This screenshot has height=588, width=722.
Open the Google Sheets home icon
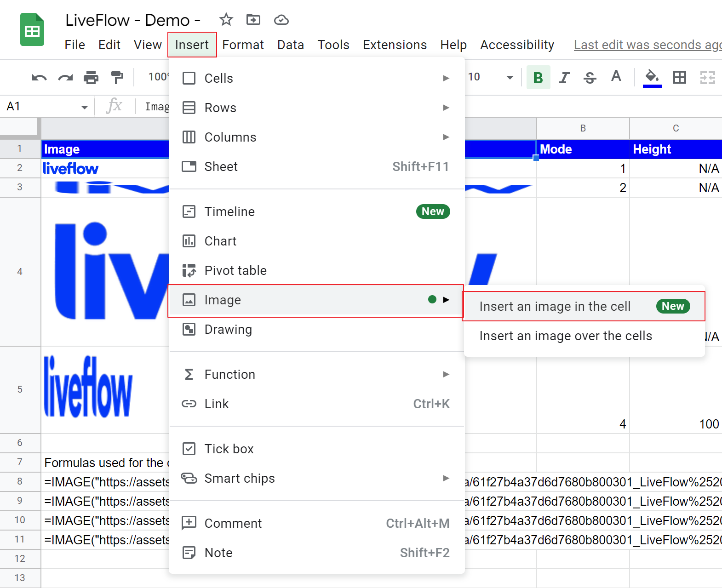32,30
